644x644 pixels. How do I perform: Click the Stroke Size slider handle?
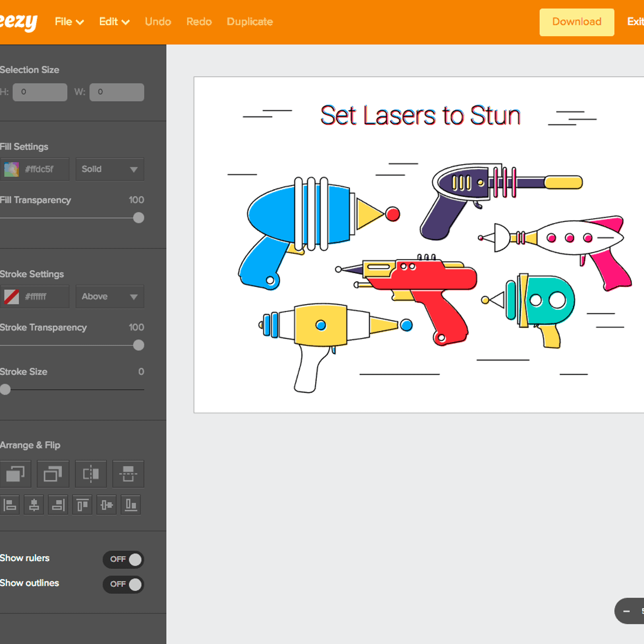(5, 390)
